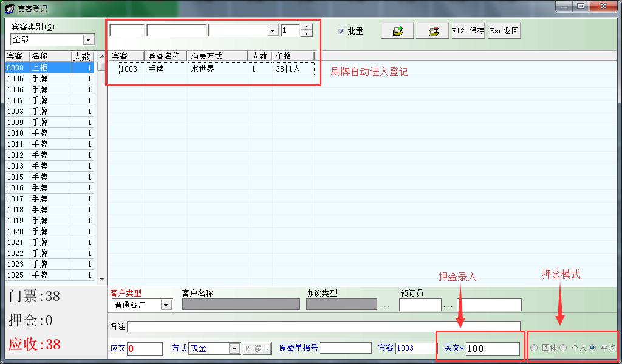Viewport: 622px width, 364px height.
Task: Click the 原始单据号 input field
Action: [346, 348]
